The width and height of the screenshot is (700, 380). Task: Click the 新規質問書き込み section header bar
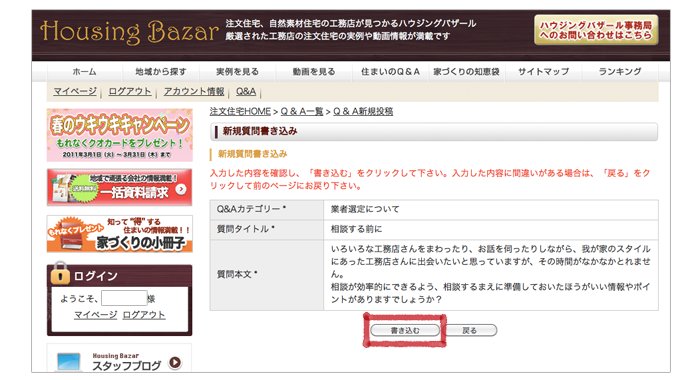tap(434, 131)
